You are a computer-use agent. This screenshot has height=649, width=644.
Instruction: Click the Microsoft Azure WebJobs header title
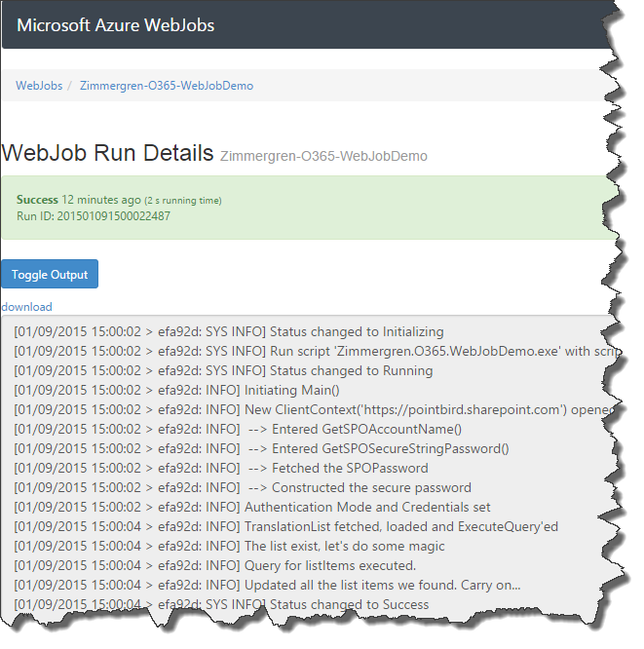point(115,25)
